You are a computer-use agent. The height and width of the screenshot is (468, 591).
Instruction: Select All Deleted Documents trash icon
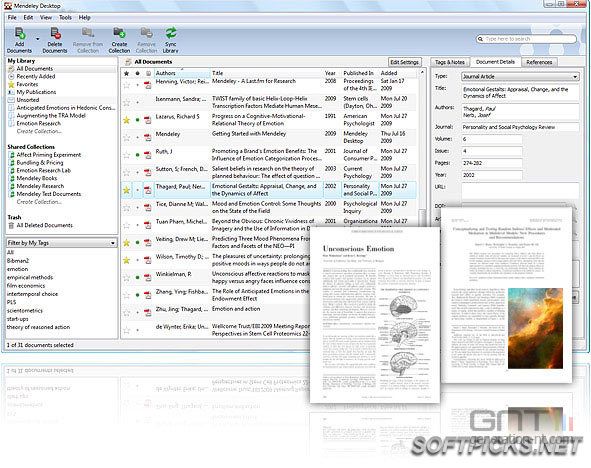click(11, 225)
